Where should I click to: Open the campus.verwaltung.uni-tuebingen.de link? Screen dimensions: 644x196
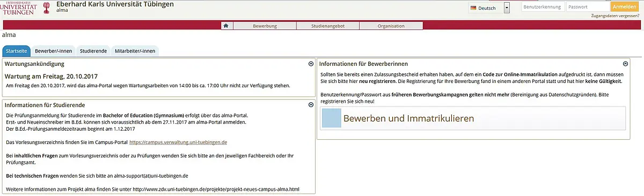pos(178,142)
